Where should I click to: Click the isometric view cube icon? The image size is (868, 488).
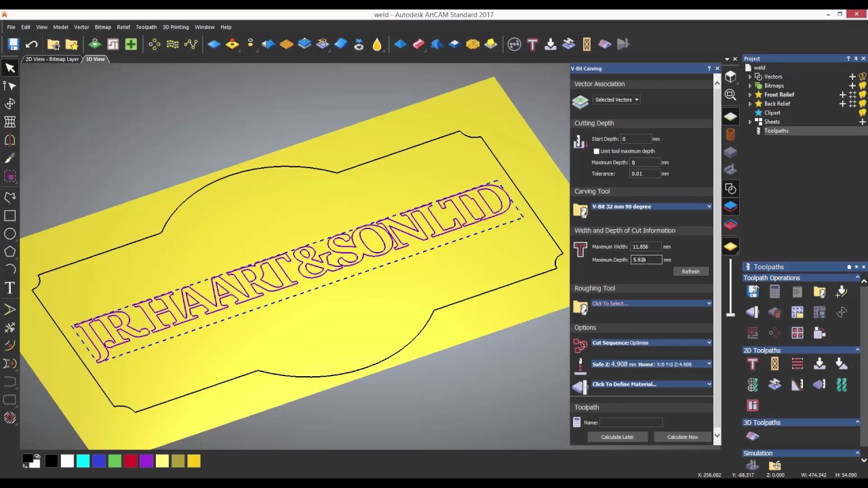[x=730, y=77]
